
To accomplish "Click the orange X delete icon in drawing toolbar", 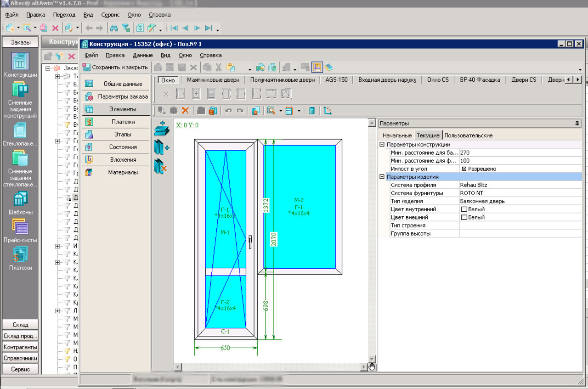I will [185, 111].
